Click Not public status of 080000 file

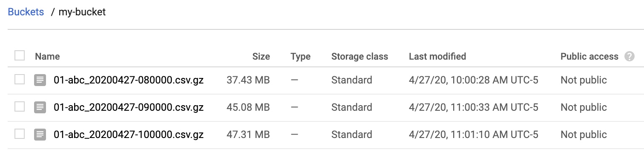pos(584,80)
